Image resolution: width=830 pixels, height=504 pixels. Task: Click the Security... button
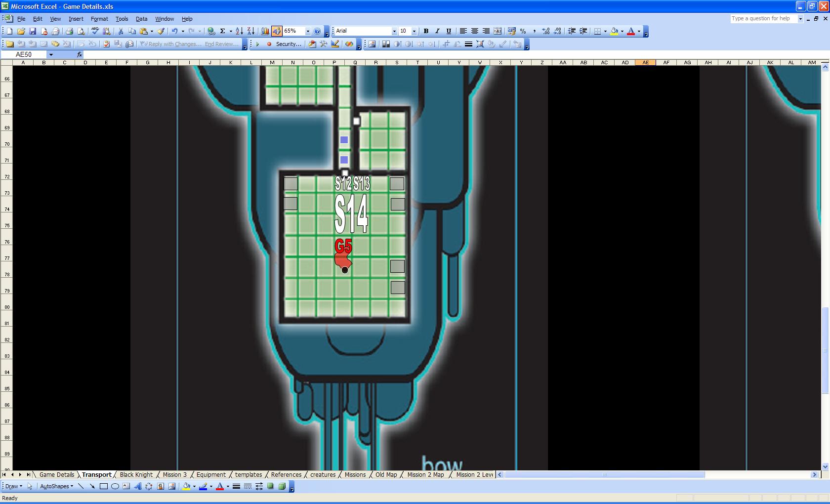tap(288, 44)
